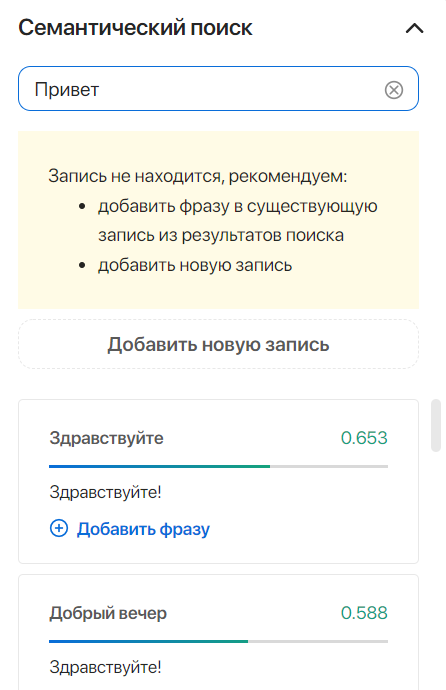Screen dimensions: 446x690
Task: Select the Здравствуйте result title
Action: [106, 438]
